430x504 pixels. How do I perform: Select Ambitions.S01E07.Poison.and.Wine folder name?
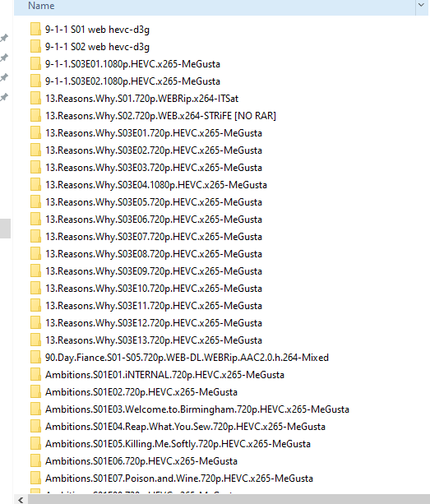(179, 478)
